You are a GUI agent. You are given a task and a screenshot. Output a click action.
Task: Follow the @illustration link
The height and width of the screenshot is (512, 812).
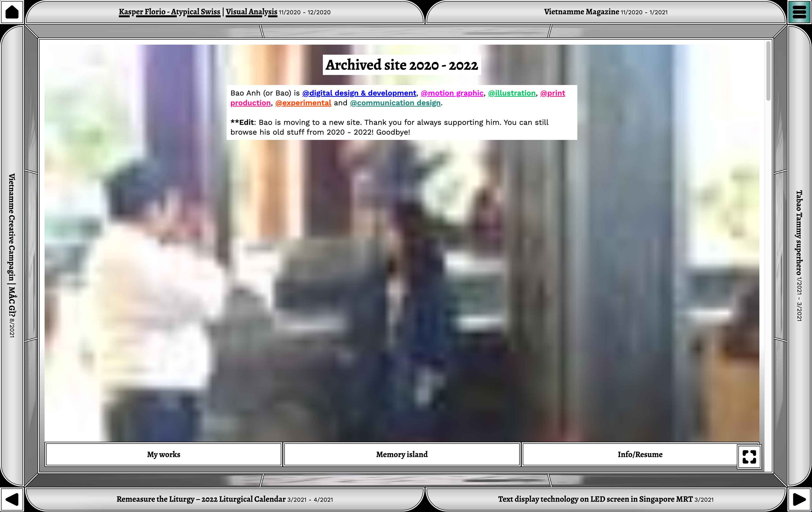click(x=511, y=93)
